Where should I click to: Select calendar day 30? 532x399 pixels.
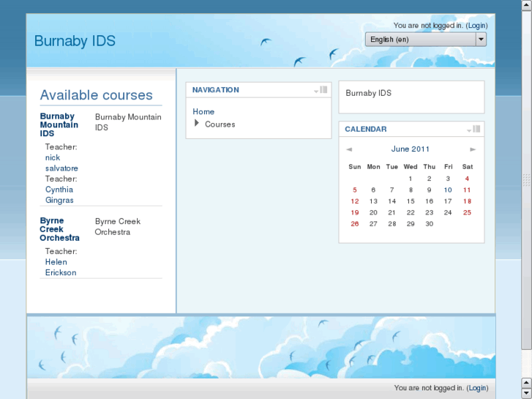click(x=430, y=224)
